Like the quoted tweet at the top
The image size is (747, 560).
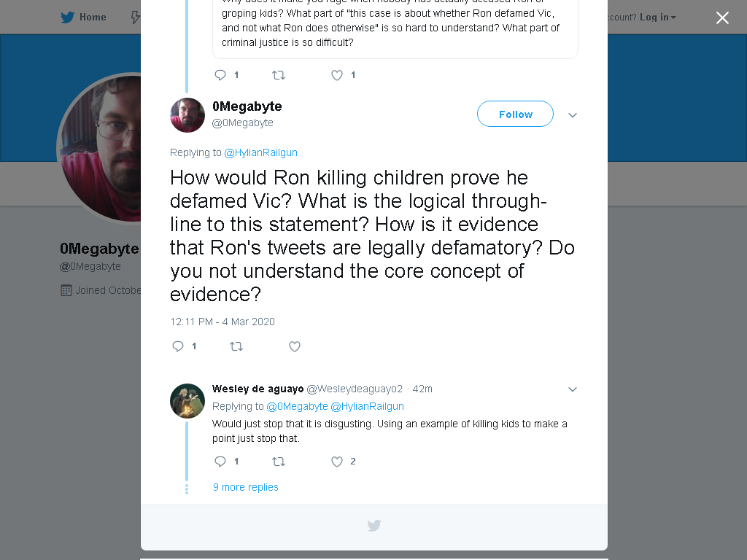click(x=337, y=75)
